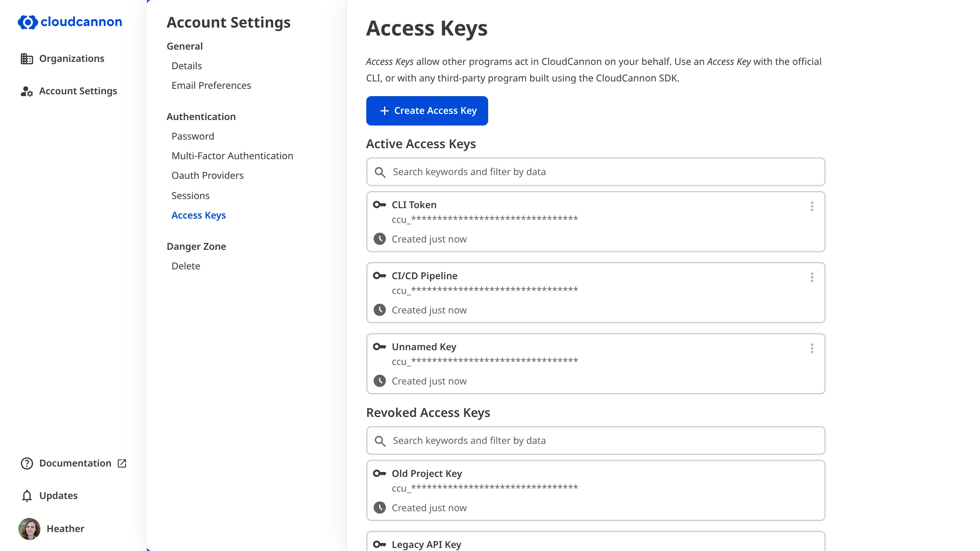Image resolution: width=980 pixels, height=551 pixels.
Task: Click the Documentation external link icon
Action: [122, 463]
